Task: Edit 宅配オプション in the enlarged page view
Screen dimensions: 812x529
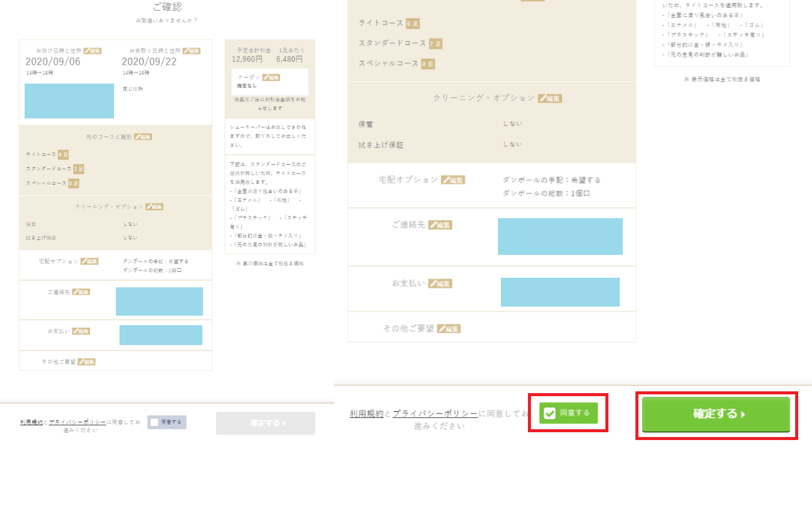Action: 453,180
